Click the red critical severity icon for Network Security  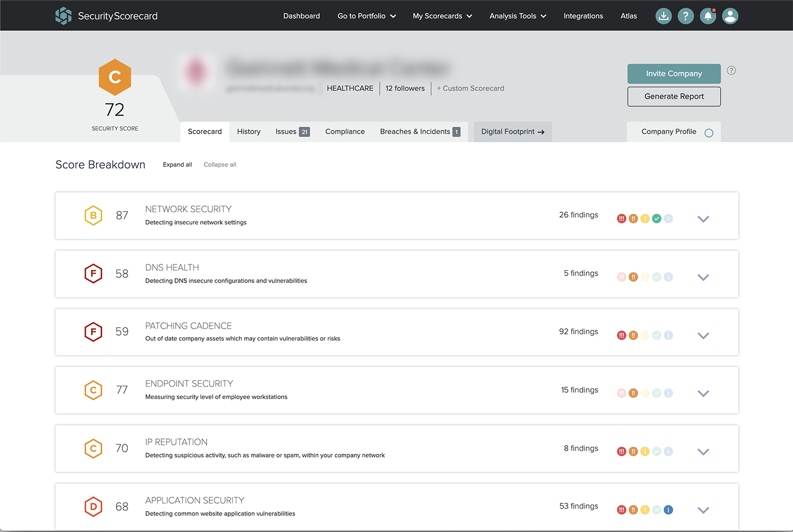pos(621,219)
